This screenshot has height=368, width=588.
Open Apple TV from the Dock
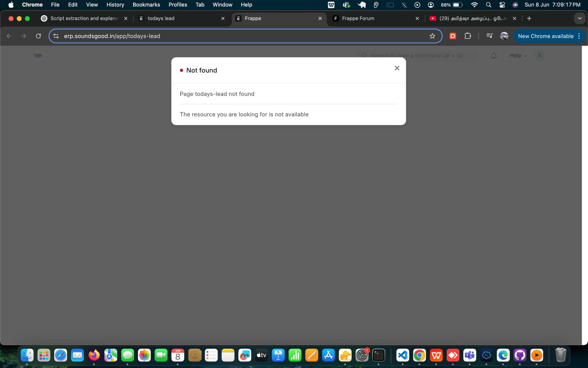click(x=262, y=355)
